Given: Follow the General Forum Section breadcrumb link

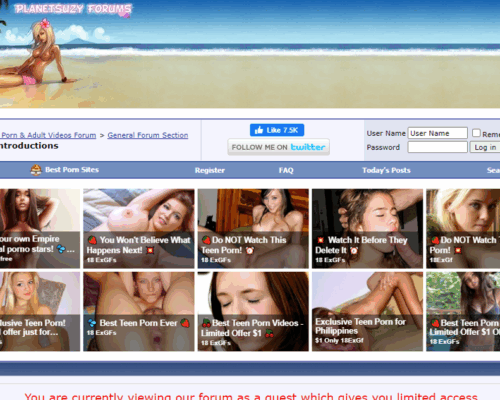Looking at the screenshot, I should tap(148, 135).
